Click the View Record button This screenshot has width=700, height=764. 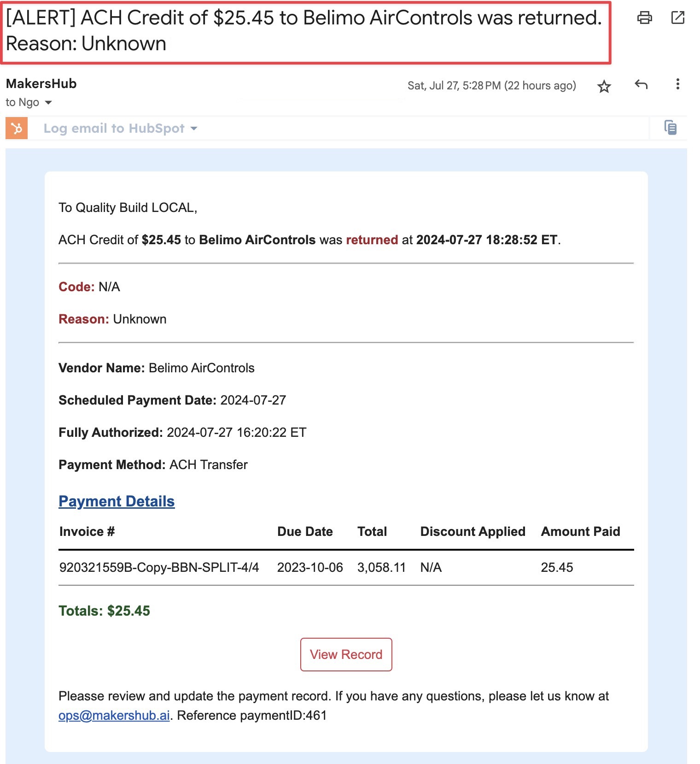point(346,654)
